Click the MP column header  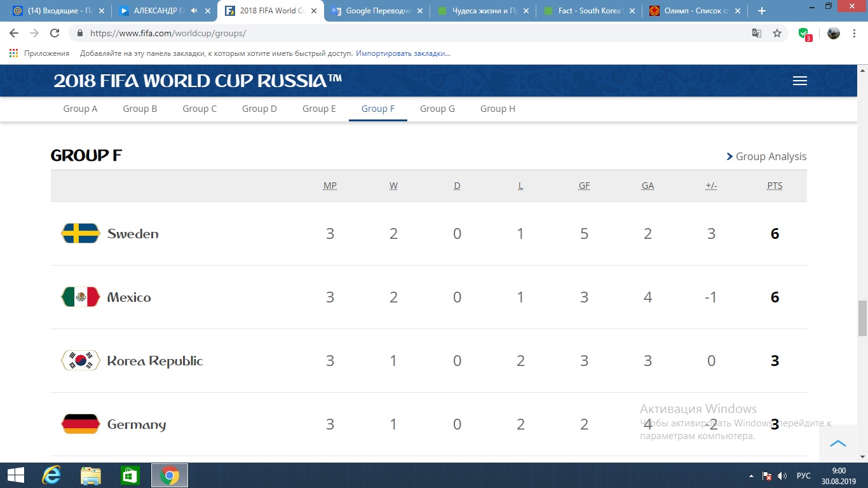pos(330,186)
